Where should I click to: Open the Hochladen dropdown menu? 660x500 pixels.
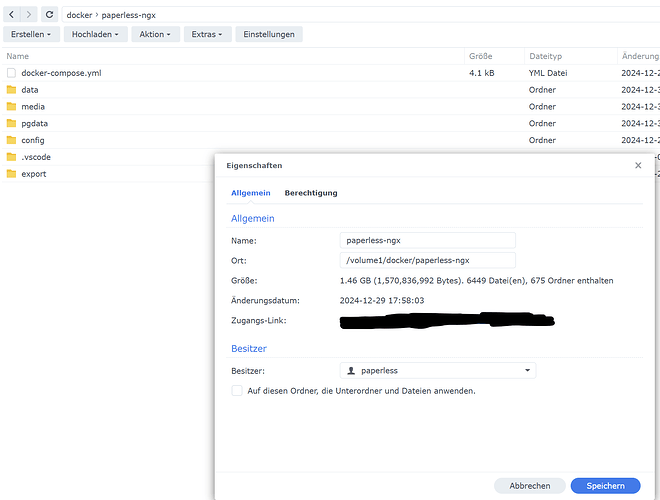click(x=96, y=34)
